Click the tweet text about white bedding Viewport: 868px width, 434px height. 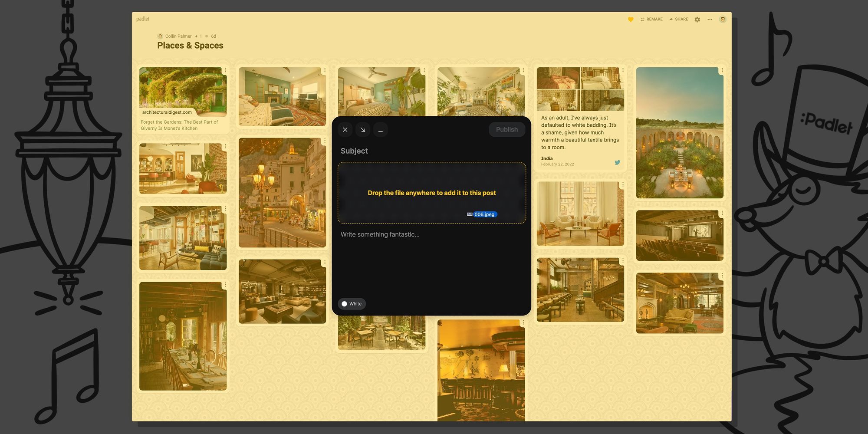(x=580, y=132)
